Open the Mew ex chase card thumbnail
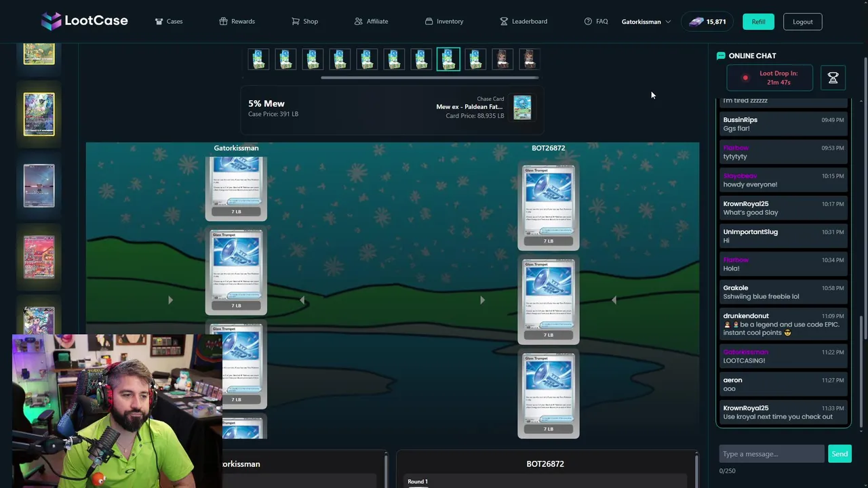 [x=522, y=107]
